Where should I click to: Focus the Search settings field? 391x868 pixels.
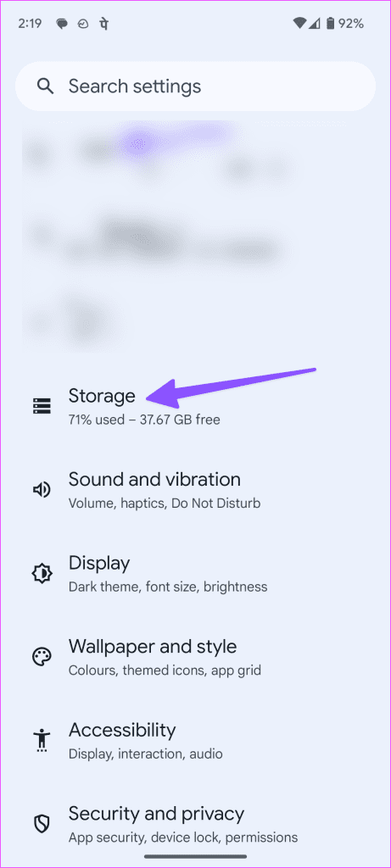pos(195,86)
